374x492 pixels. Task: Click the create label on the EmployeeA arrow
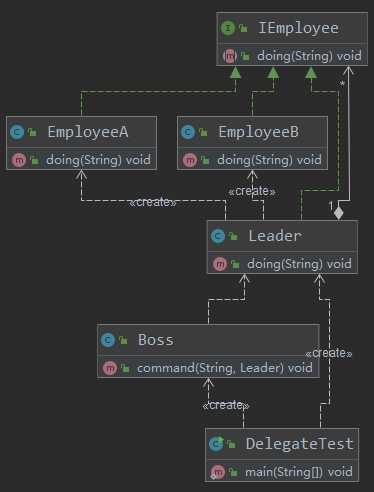pyautogui.click(x=153, y=202)
